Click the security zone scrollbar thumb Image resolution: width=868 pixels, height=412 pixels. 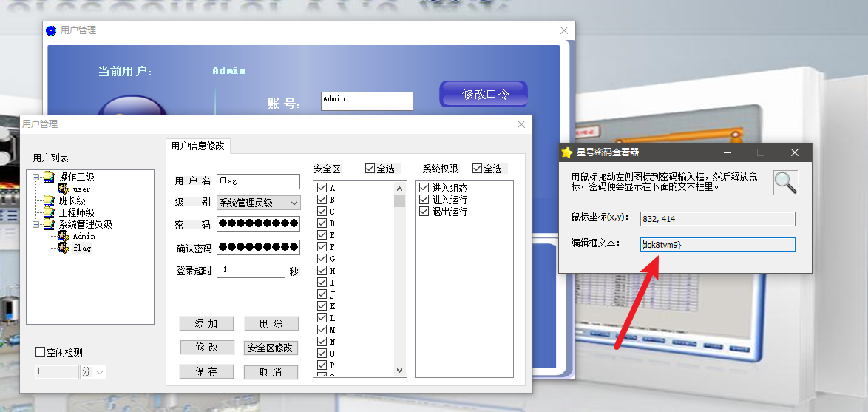click(x=400, y=200)
